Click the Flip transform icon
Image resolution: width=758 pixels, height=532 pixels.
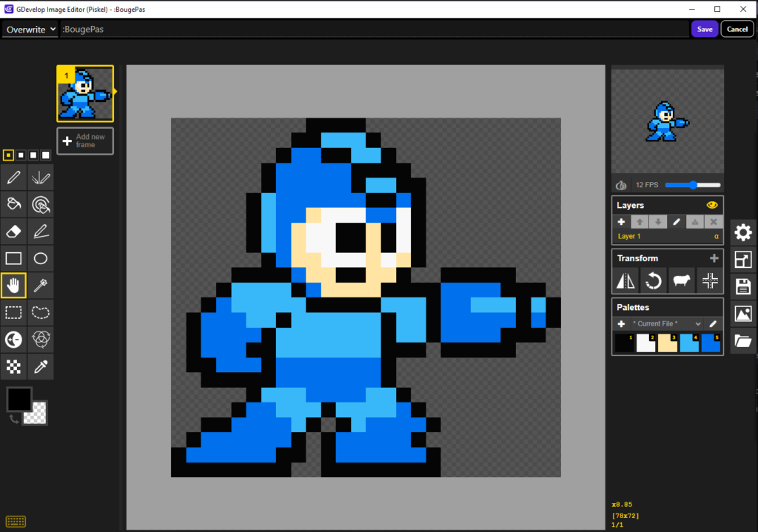coord(625,280)
